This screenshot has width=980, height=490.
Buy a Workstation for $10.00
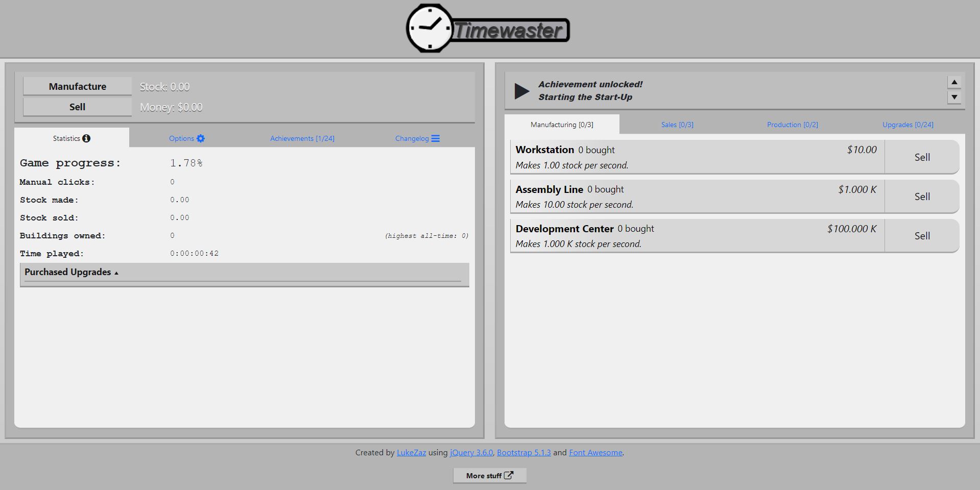(x=697, y=157)
